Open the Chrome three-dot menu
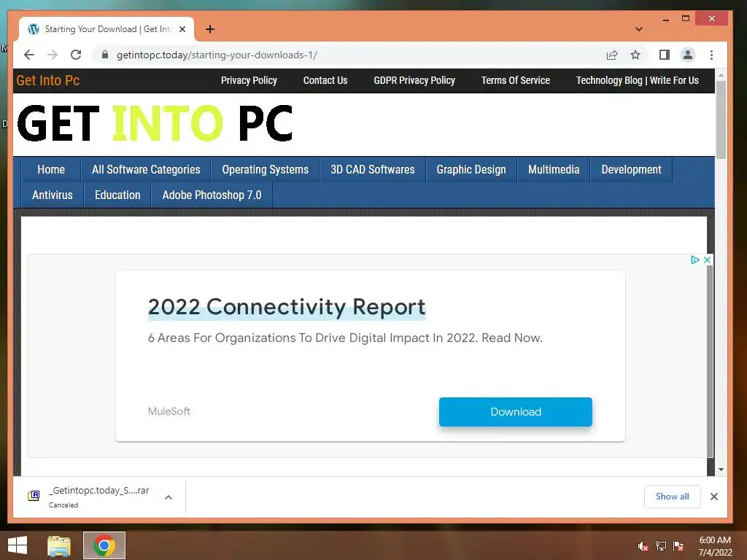The image size is (747, 560). [x=711, y=55]
